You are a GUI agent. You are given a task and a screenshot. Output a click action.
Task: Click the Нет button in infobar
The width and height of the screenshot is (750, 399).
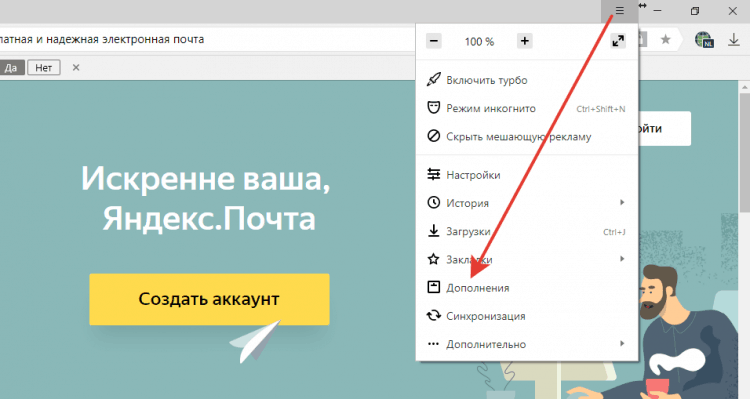pos(44,68)
